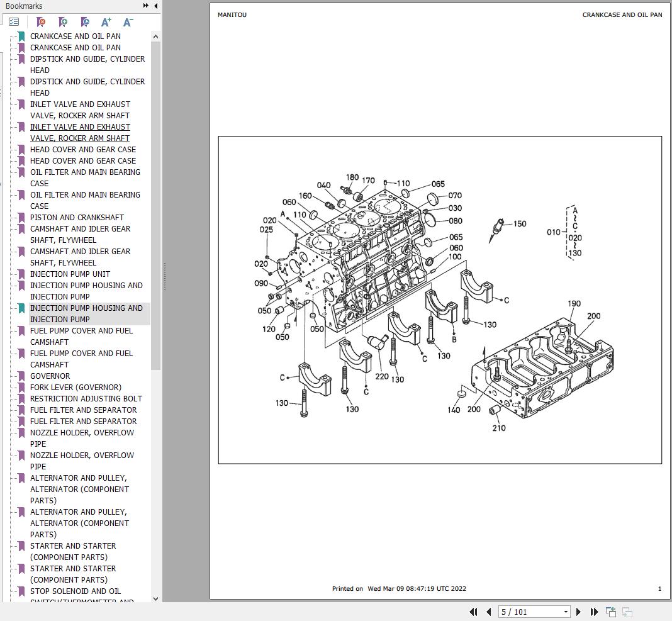Click the Printed on timestamp footer text
The width and height of the screenshot is (672, 621).
pos(399,588)
